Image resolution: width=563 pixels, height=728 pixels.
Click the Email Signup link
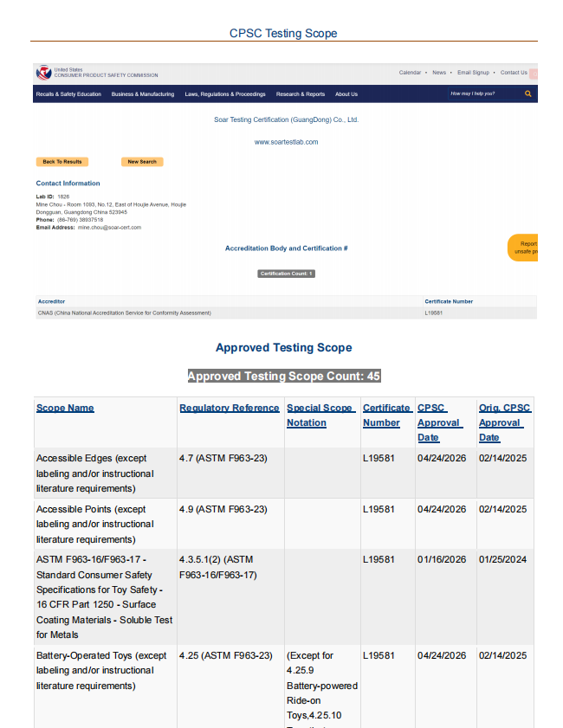[473, 73]
